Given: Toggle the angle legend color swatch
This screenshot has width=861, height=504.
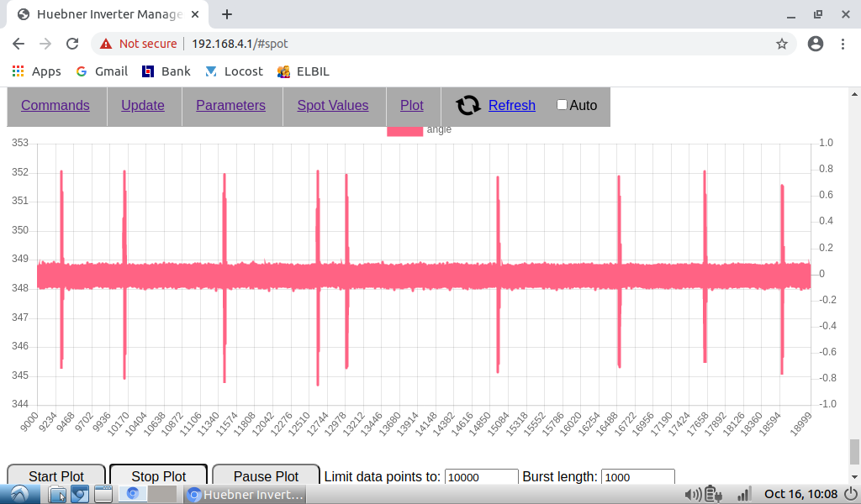Looking at the screenshot, I should tap(404, 130).
